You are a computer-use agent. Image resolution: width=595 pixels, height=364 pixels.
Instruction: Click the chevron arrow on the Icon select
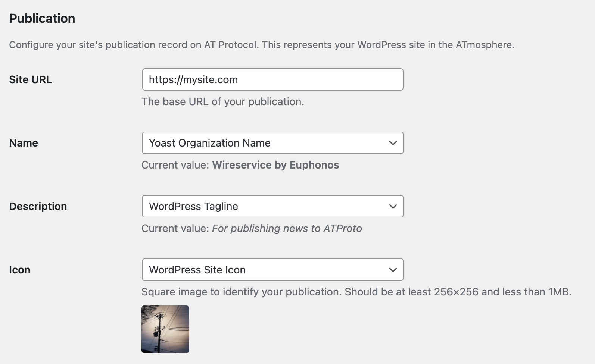pos(393,270)
